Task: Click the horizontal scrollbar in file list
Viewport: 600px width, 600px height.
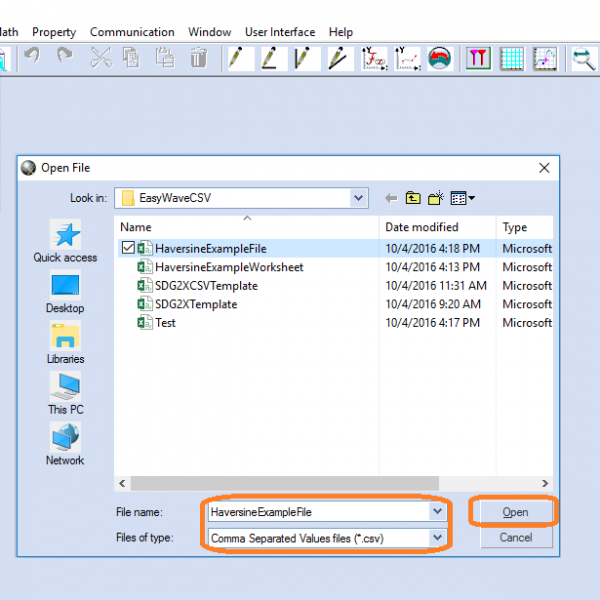Action: coord(330,483)
